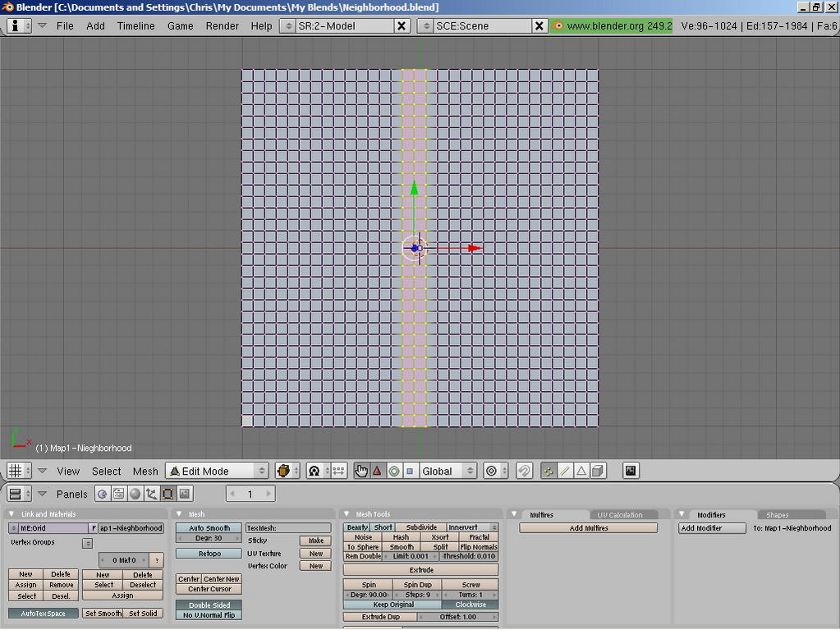The image size is (840, 630).
Task: Open the Object context axes icon
Action: 152,494
